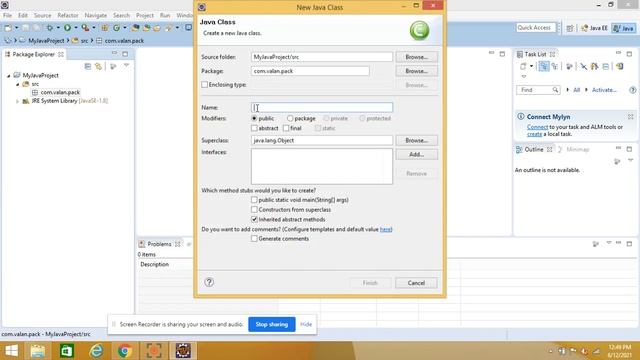Screen dimensions: 640x360
Task: Click the help question icon in Task List
Action: 632,90
